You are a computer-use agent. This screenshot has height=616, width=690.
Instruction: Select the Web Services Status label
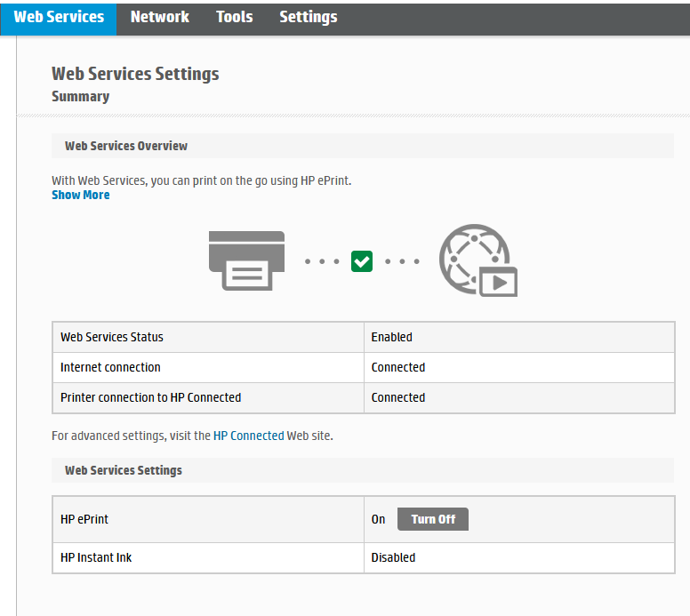tap(112, 337)
